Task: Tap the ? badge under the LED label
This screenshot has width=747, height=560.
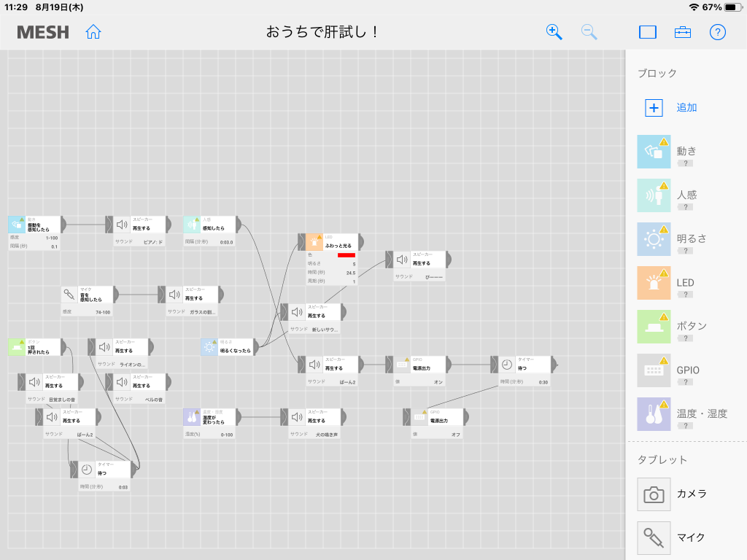Action: (685, 295)
